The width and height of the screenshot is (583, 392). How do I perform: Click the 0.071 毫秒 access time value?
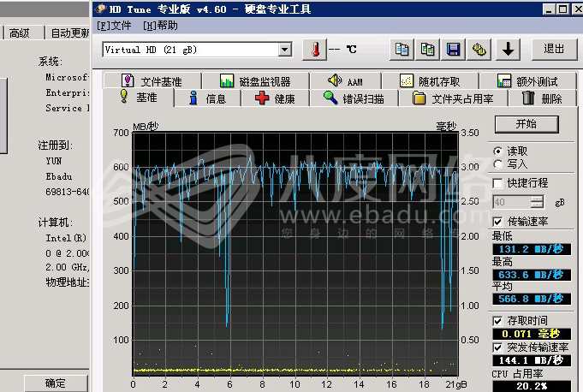[x=532, y=334]
